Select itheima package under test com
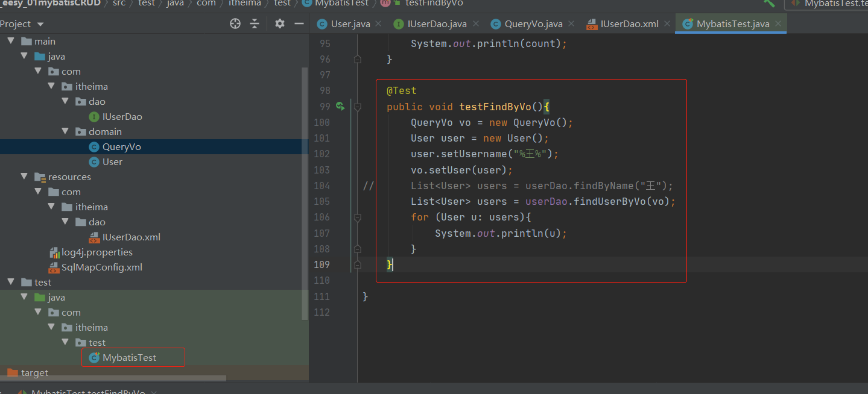 click(92, 327)
